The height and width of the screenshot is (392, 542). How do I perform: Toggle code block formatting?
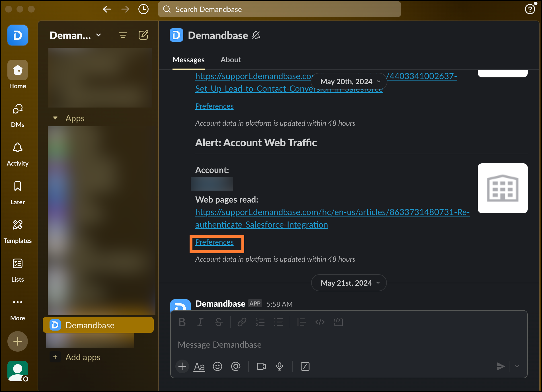[x=338, y=322]
